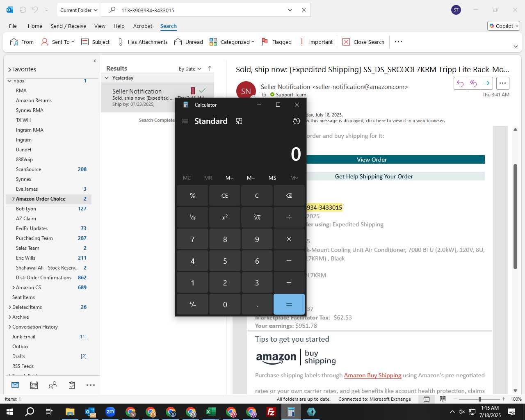Screen dimensions: 525x420
Task: Click calculator x squared key
Action: pos(225,217)
